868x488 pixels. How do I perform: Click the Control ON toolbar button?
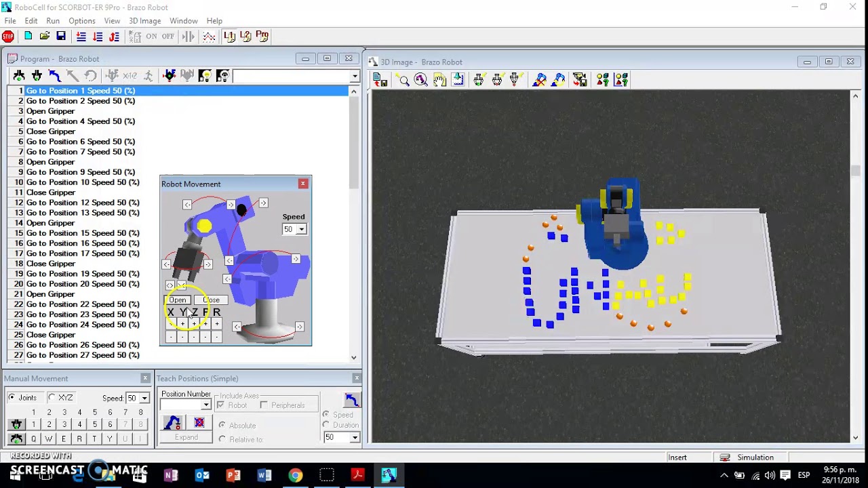click(151, 37)
